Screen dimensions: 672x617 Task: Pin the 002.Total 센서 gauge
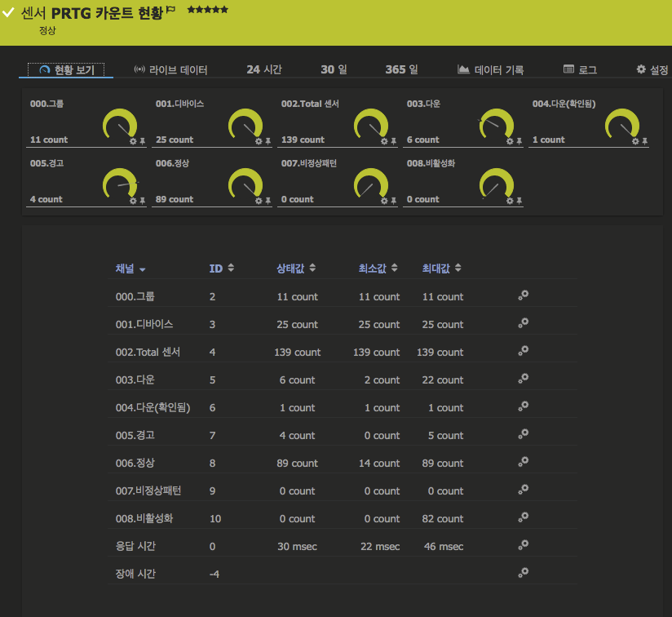coord(393,141)
